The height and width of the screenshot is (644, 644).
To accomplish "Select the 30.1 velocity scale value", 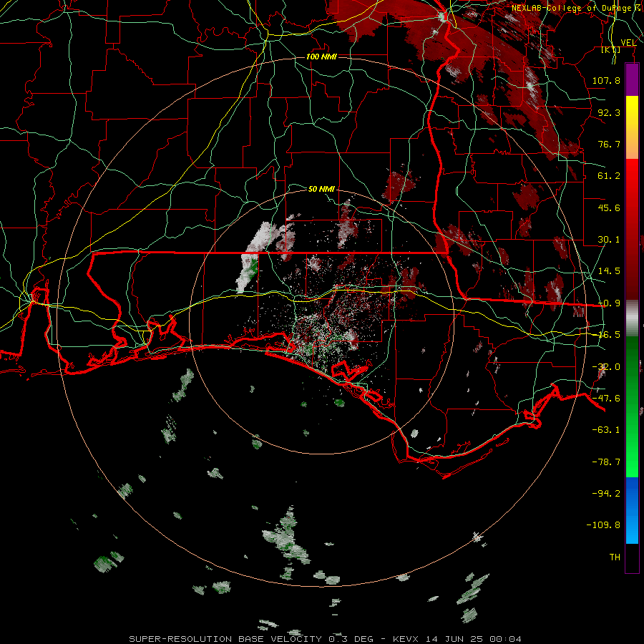I will (609, 240).
